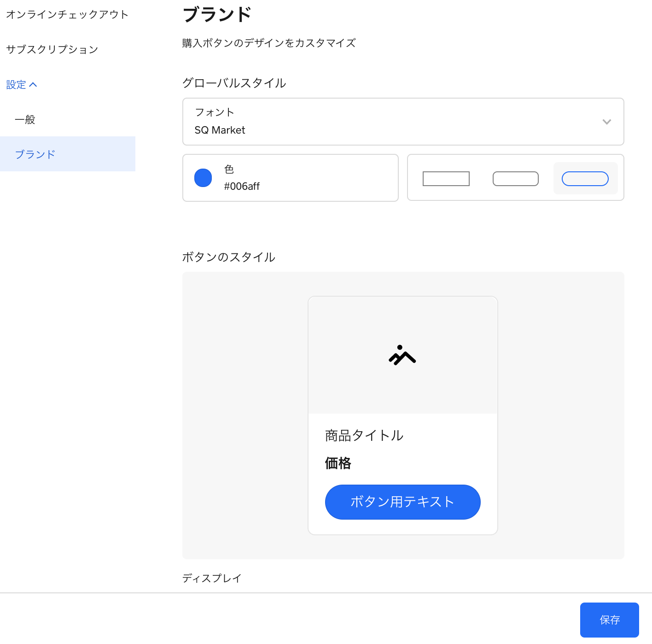Go to サブスクリプション in the sidebar
652x644 pixels.
coord(52,50)
